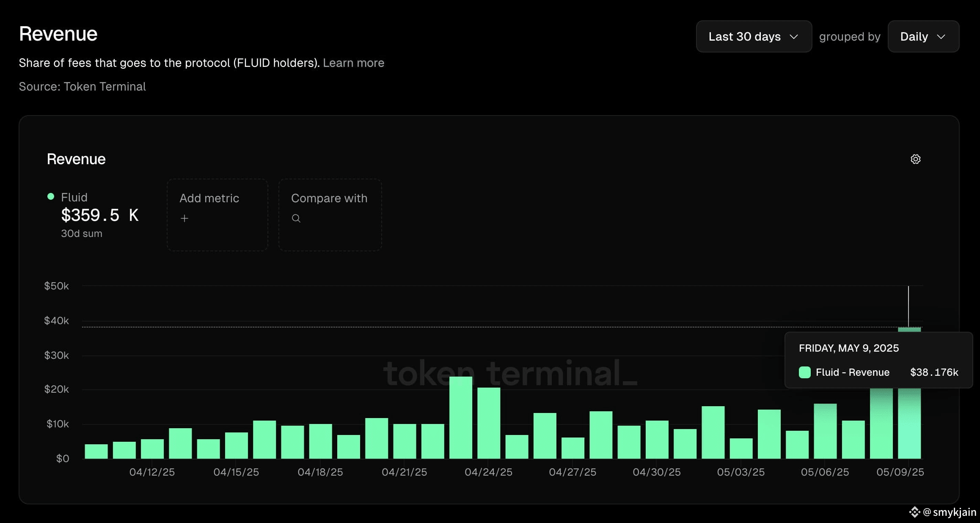
Task: Click the 04/12/25 x-axis date label
Action: (152, 472)
